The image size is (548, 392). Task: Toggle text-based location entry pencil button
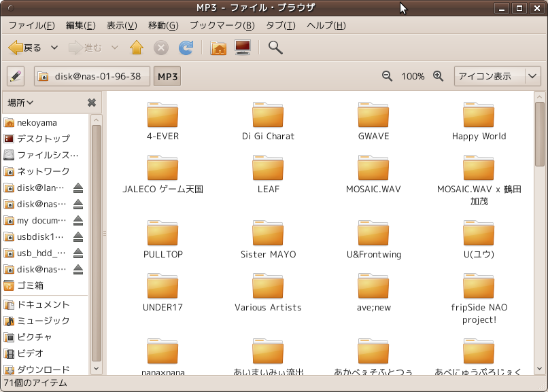tap(16, 76)
